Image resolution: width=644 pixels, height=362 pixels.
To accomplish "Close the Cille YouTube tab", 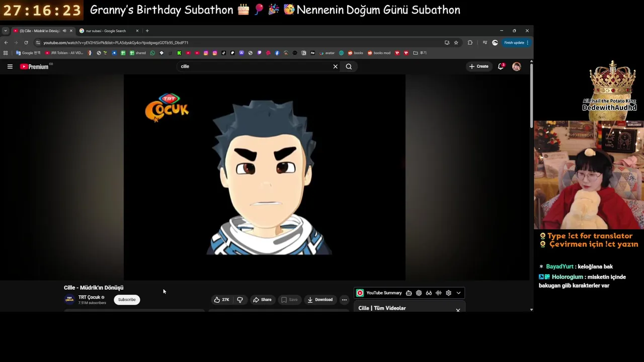I will [71, 31].
